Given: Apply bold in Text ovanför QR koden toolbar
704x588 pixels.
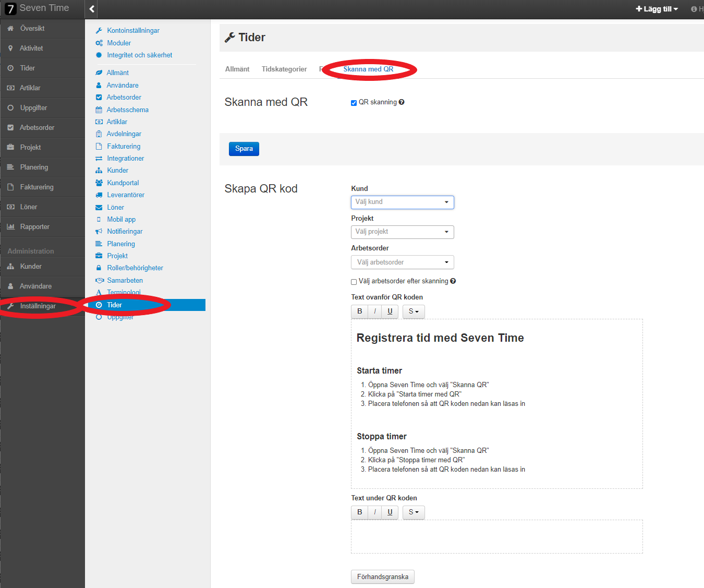Looking at the screenshot, I should pos(359,311).
